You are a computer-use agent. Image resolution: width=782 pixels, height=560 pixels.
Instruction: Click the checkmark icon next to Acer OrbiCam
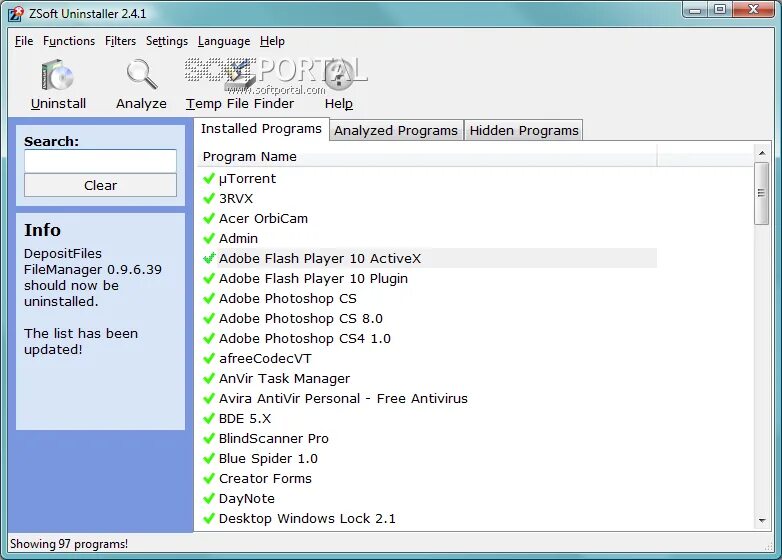[209, 218]
